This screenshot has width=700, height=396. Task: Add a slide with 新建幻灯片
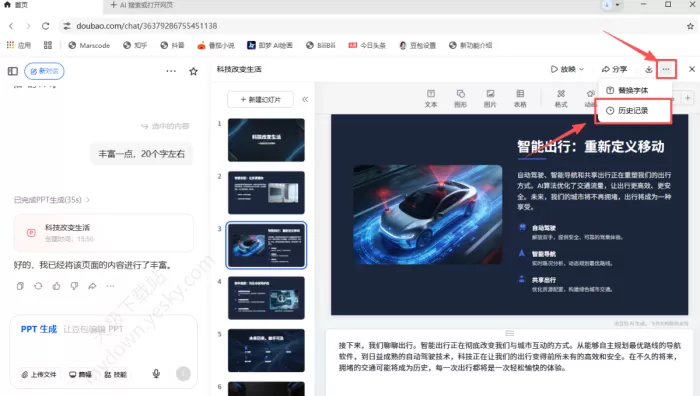coord(260,100)
